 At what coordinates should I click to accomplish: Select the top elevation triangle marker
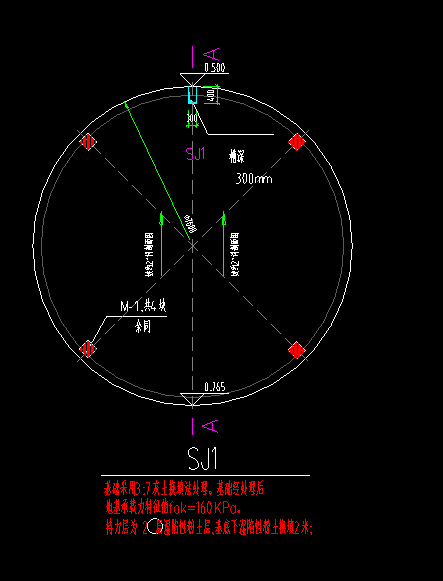[x=192, y=80]
